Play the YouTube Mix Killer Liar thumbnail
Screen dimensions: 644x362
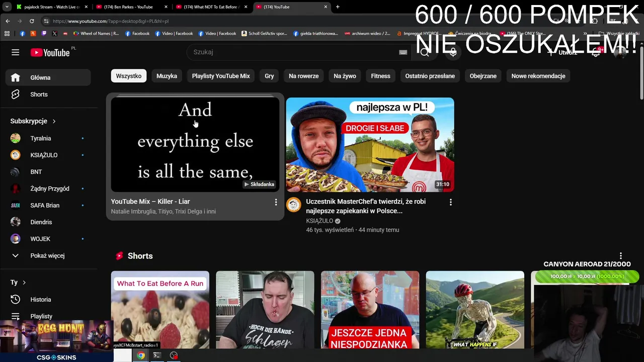195,145
